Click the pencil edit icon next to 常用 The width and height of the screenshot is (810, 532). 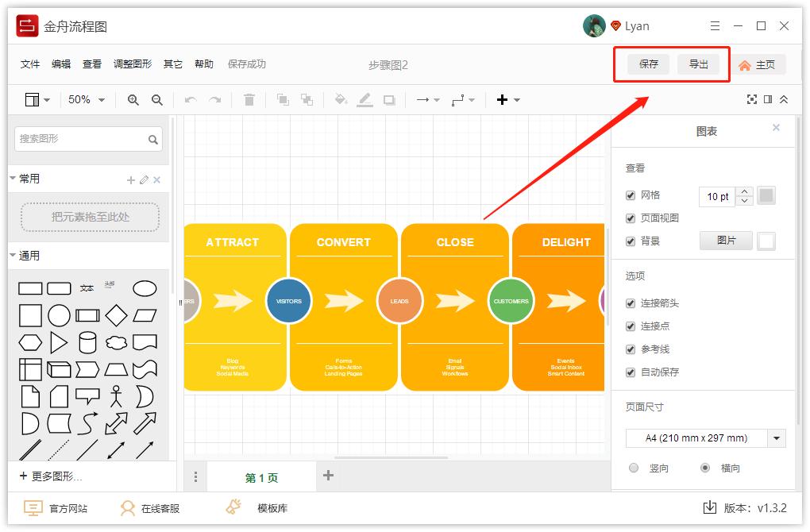[x=145, y=179]
